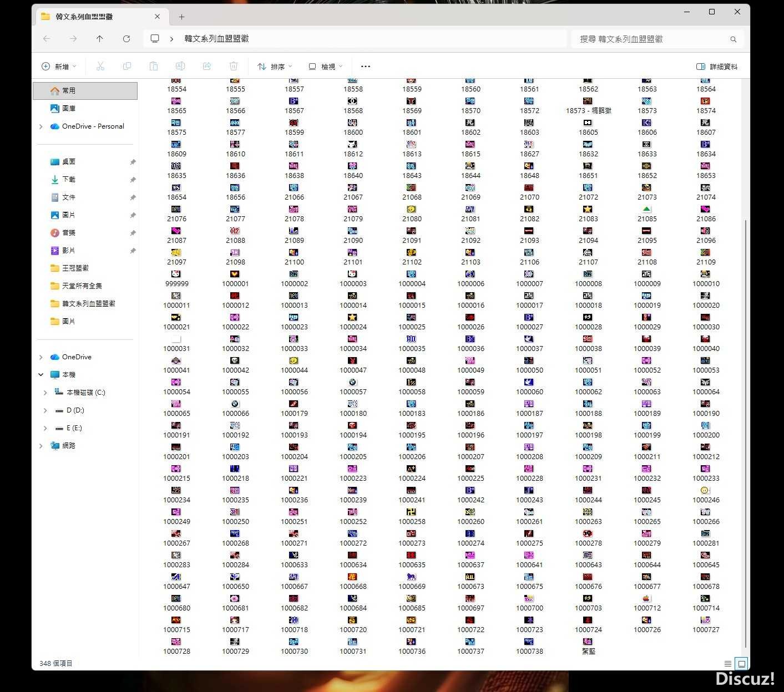Go up one folder level with arrow
This screenshot has width=784, height=692.
point(100,39)
